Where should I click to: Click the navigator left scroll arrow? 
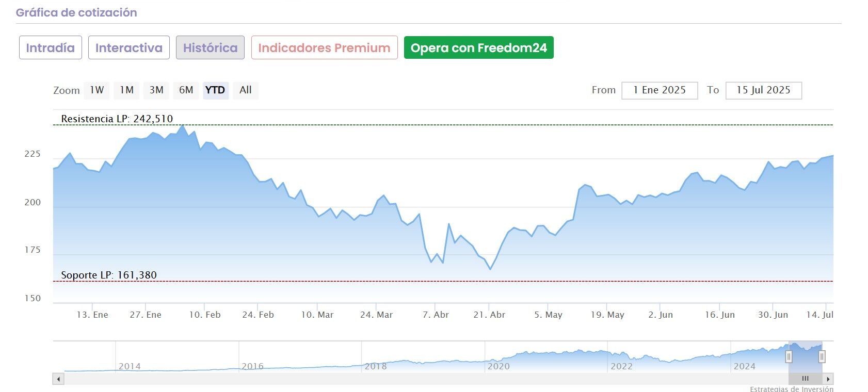(x=59, y=379)
